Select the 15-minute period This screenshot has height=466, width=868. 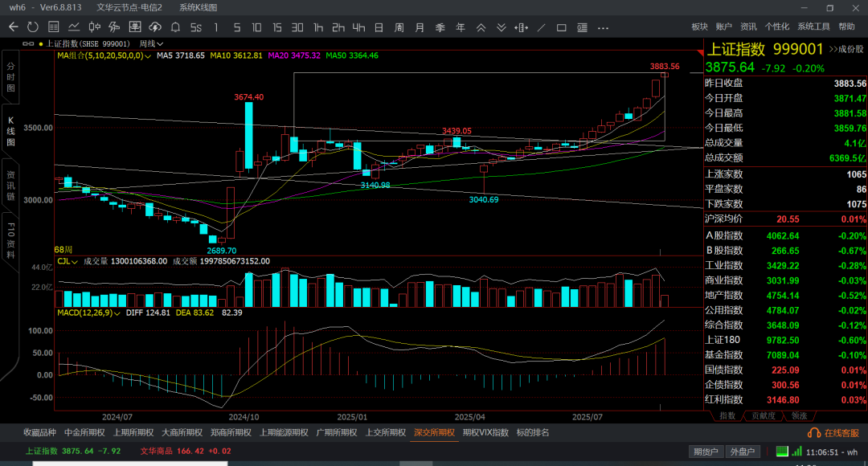[277, 27]
